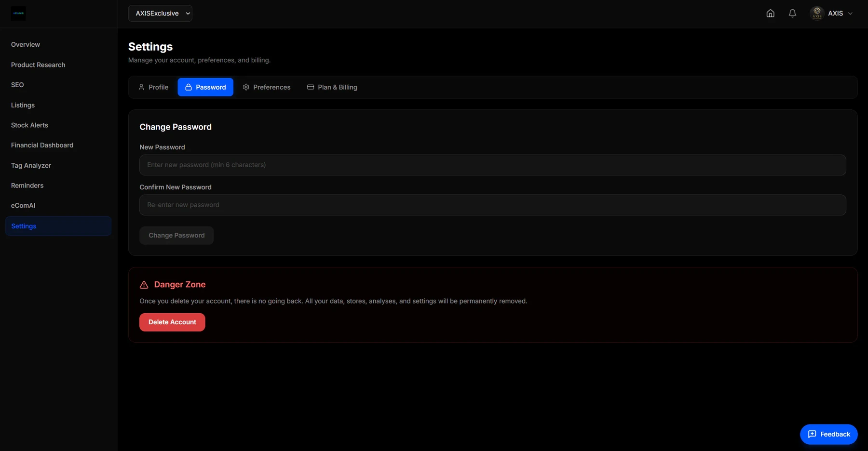
Task: Switch to the Preferences tab
Action: point(267,87)
